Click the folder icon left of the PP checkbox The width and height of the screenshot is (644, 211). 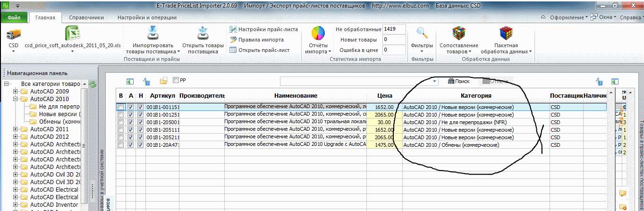coord(163,81)
